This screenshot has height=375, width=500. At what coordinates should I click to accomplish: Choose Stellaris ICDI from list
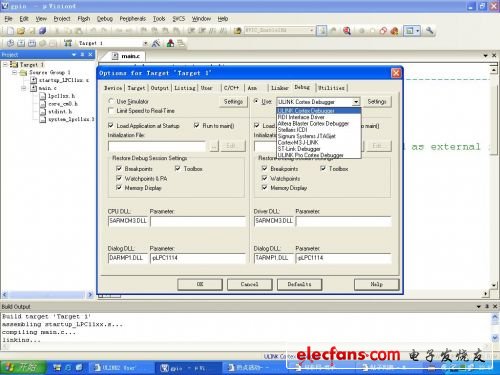319,130
